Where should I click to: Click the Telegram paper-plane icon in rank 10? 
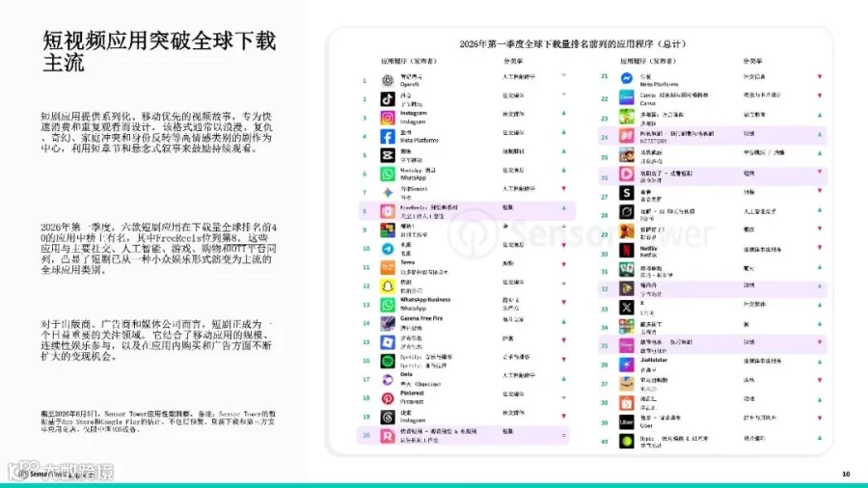click(x=388, y=249)
